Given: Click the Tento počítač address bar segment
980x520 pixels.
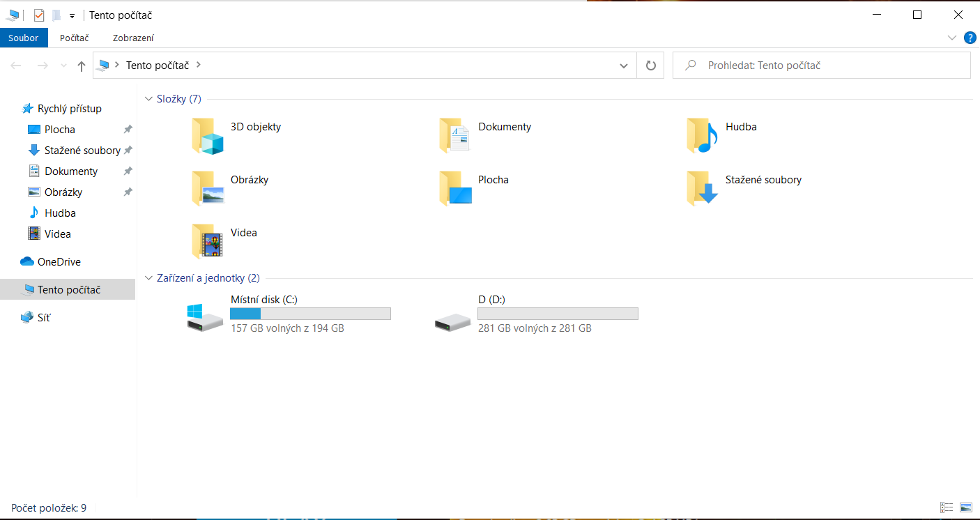Looking at the screenshot, I should coord(158,65).
